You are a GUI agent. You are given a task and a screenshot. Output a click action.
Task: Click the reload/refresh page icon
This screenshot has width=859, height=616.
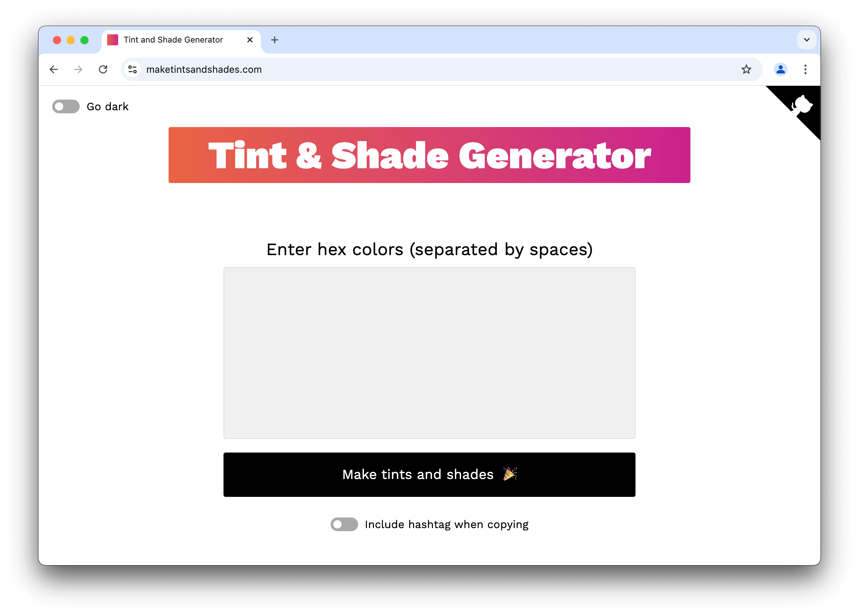tap(103, 69)
